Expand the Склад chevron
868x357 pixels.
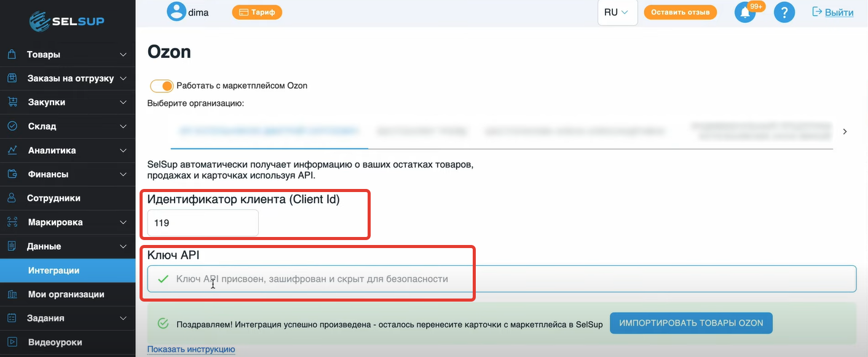coord(124,127)
